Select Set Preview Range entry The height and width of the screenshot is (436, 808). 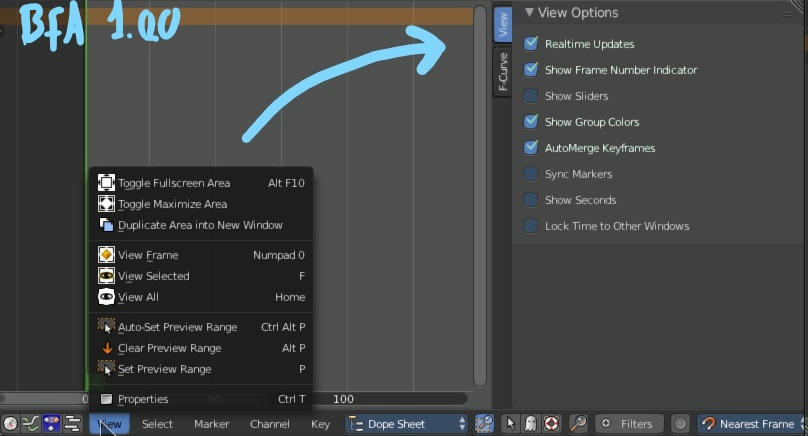[201, 370]
